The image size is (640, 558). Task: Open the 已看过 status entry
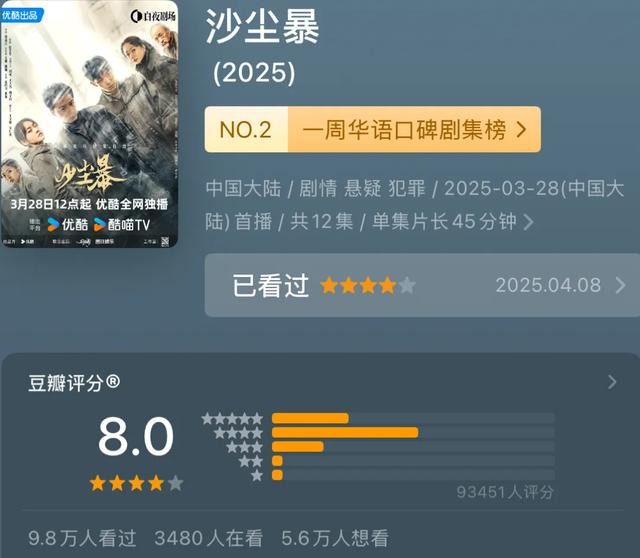coord(422,285)
